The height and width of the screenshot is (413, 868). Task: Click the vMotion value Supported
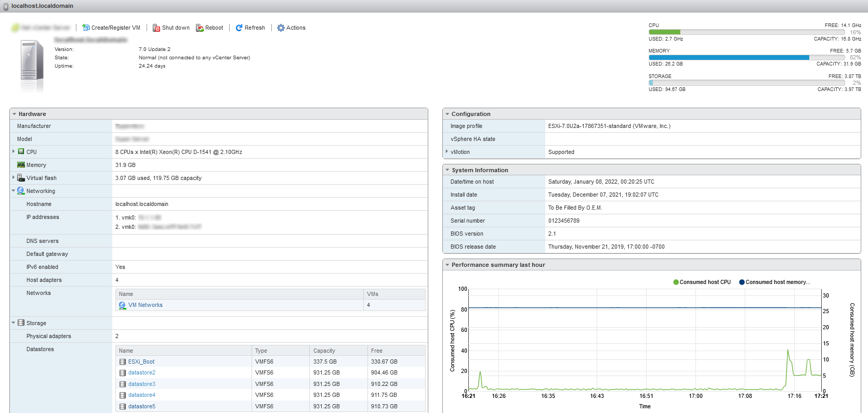pyautogui.click(x=561, y=152)
